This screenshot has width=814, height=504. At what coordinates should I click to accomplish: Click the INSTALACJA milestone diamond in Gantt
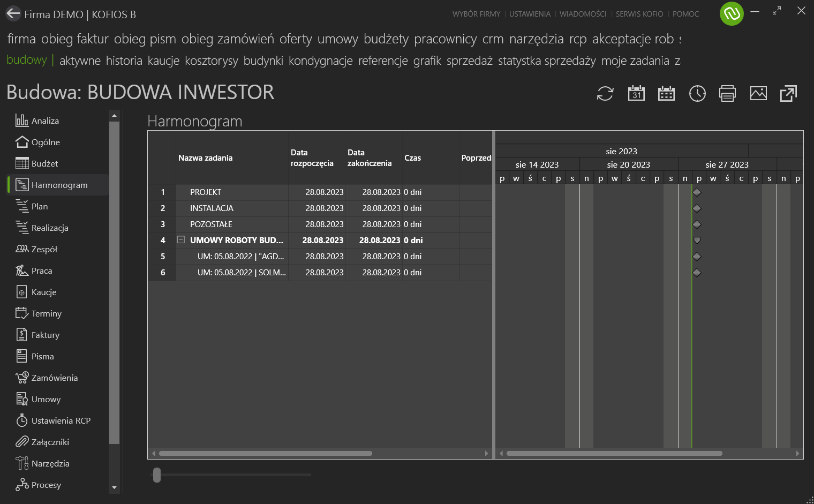[697, 208]
